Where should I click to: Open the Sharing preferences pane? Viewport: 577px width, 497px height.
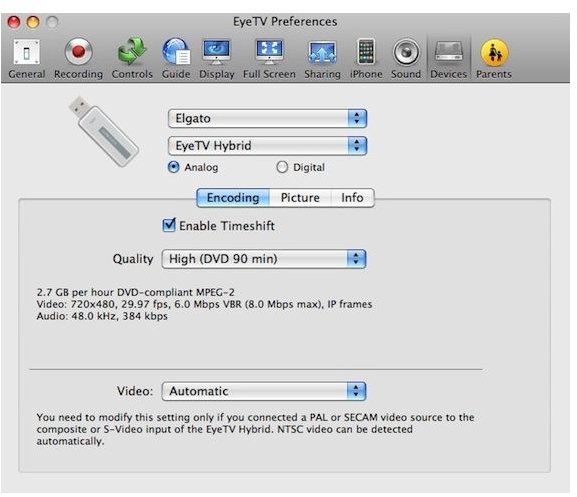322,59
